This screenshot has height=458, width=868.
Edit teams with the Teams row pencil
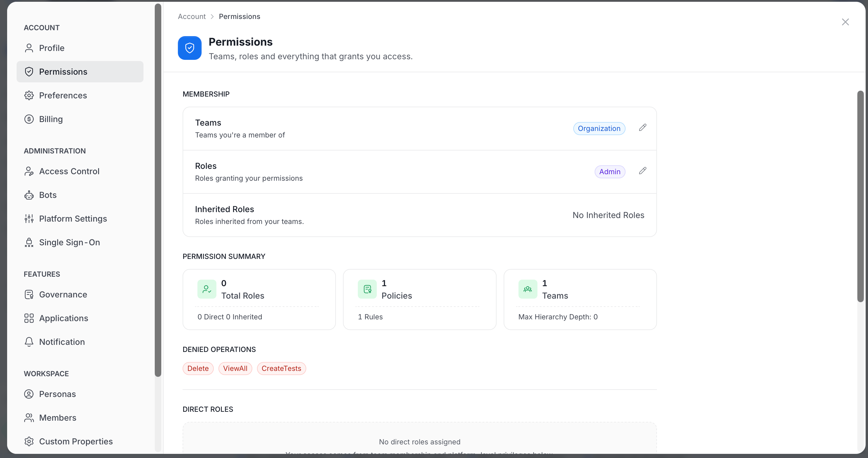pos(643,128)
